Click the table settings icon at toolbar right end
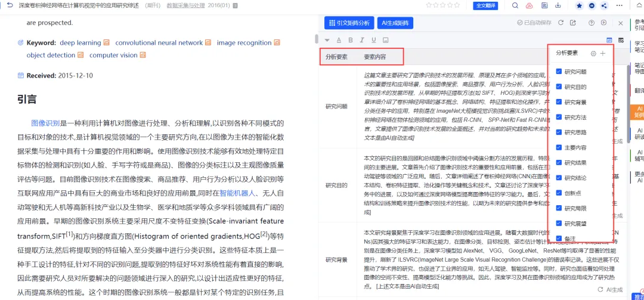 (621, 40)
